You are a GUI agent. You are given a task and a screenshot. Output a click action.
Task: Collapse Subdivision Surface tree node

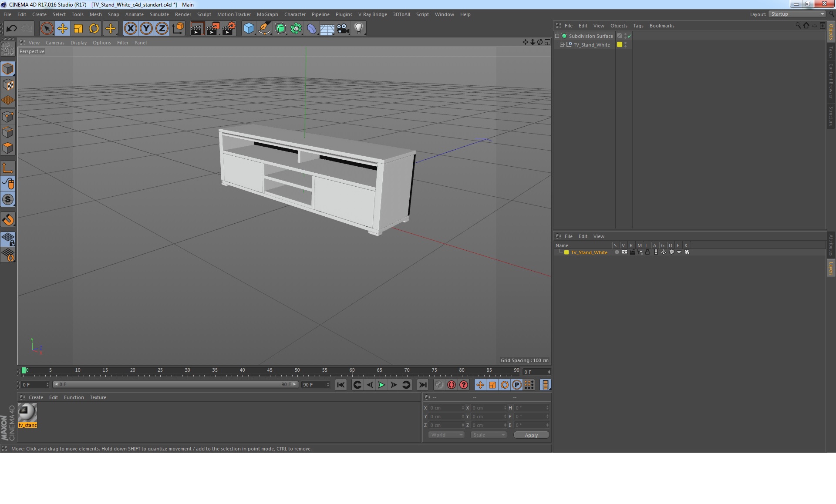click(557, 36)
